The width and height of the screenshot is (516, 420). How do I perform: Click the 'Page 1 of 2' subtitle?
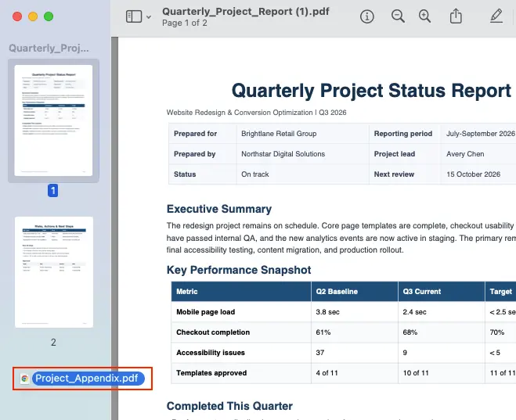pos(185,23)
